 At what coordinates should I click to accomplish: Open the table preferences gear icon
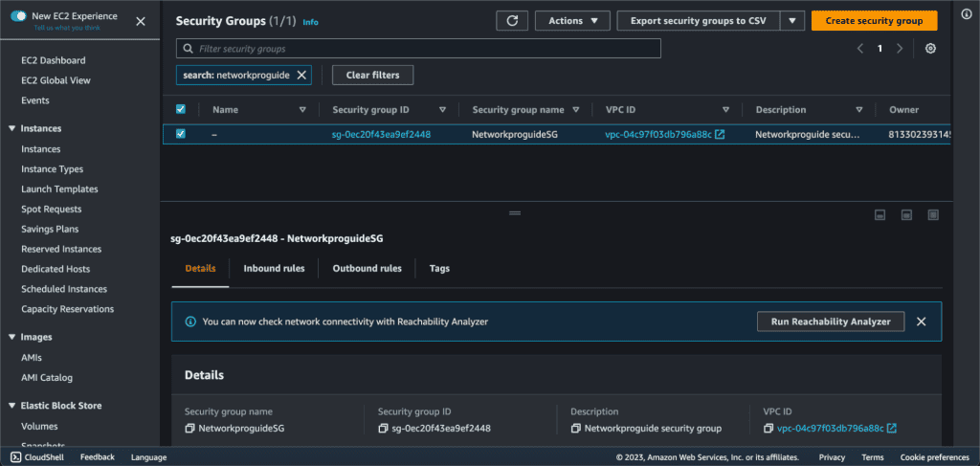930,49
